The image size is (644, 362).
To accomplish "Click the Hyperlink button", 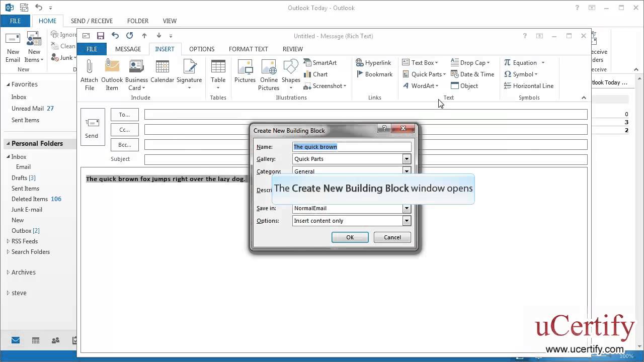I will click(x=373, y=63).
